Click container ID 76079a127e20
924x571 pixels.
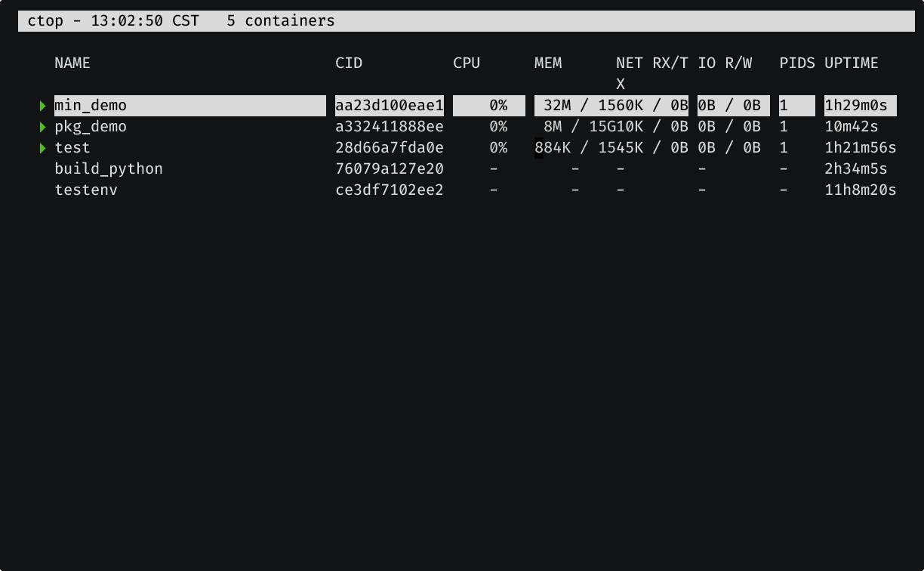tap(390, 169)
